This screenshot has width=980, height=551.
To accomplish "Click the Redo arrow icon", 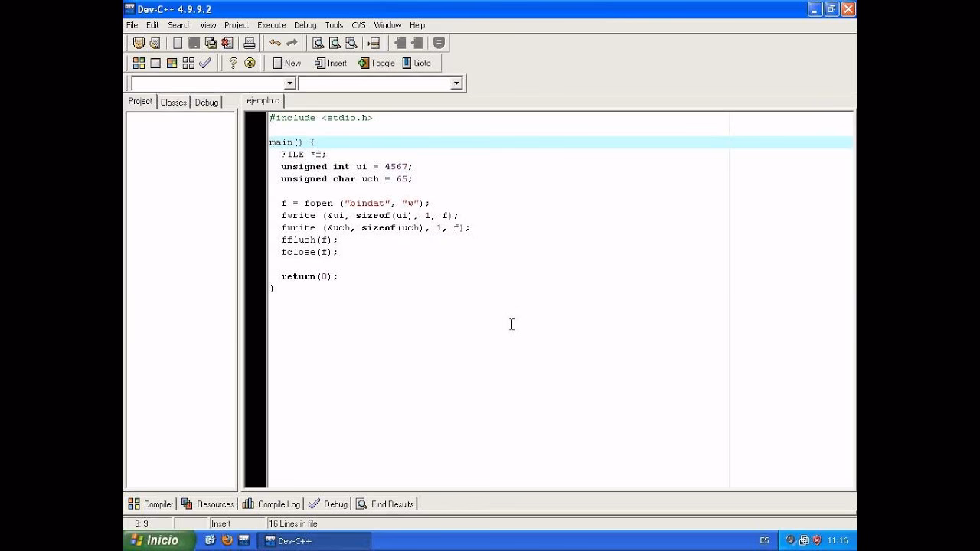I will (x=293, y=42).
